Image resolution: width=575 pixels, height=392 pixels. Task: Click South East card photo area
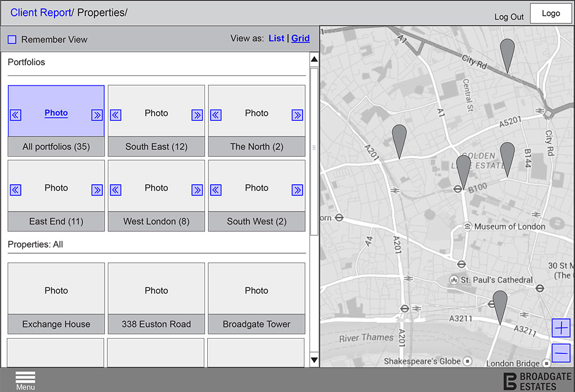click(156, 111)
